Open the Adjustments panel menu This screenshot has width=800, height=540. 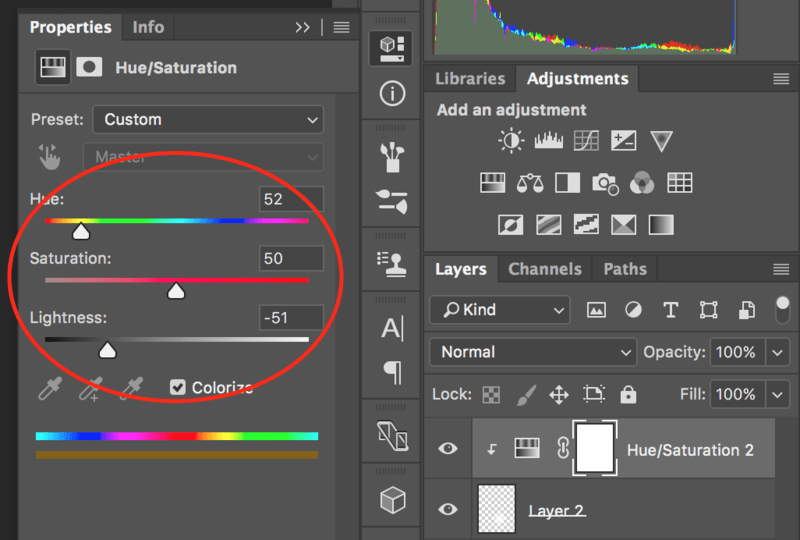(781, 79)
